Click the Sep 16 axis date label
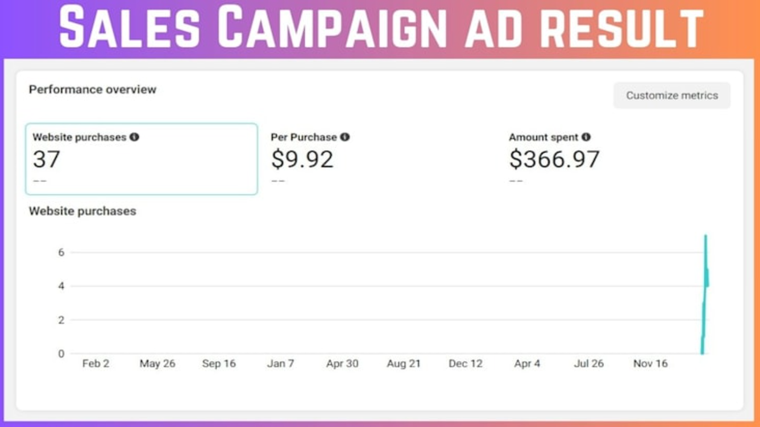The image size is (760, 427). (219, 364)
